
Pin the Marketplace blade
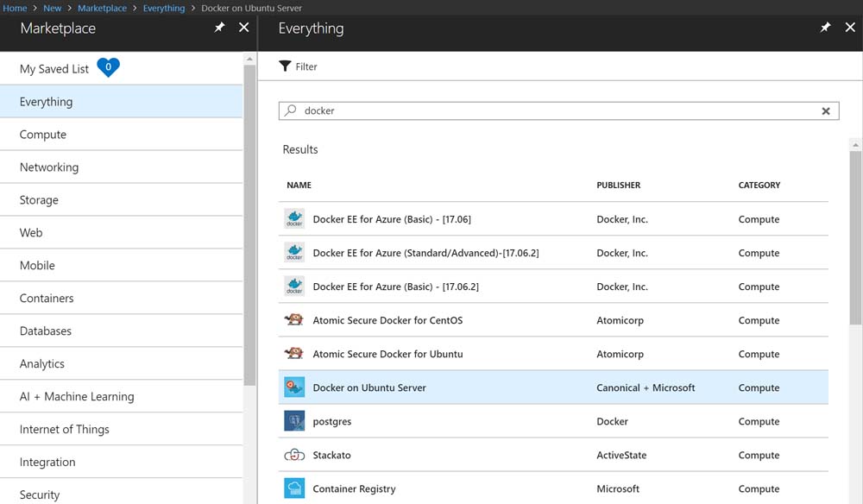tap(219, 28)
